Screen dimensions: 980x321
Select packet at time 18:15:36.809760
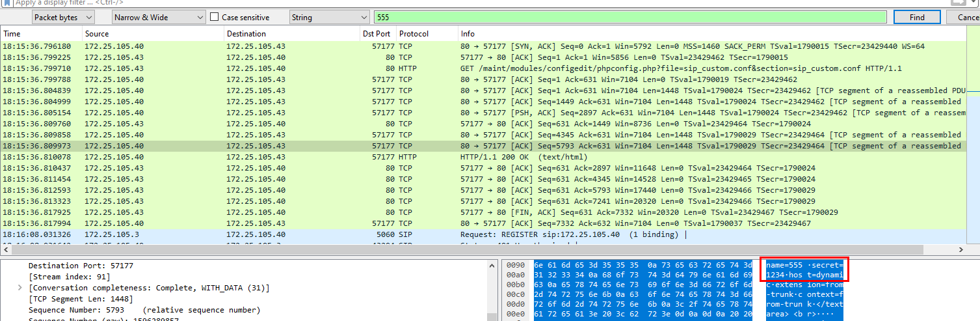point(483,124)
